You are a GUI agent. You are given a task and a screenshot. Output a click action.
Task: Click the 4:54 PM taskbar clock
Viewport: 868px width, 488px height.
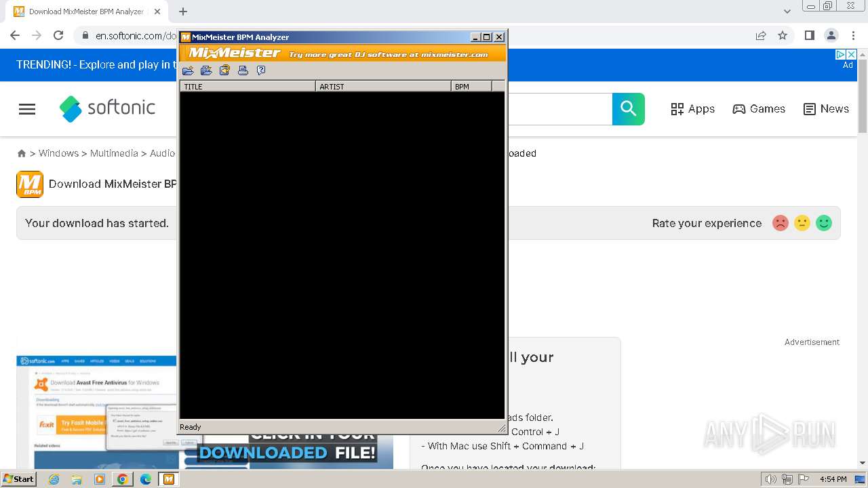[833, 479]
